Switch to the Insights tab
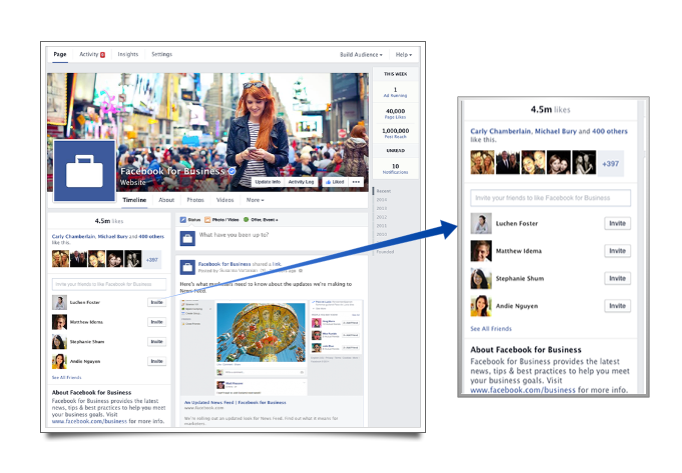This screenshot has height=473, width=682. (128, 54)
